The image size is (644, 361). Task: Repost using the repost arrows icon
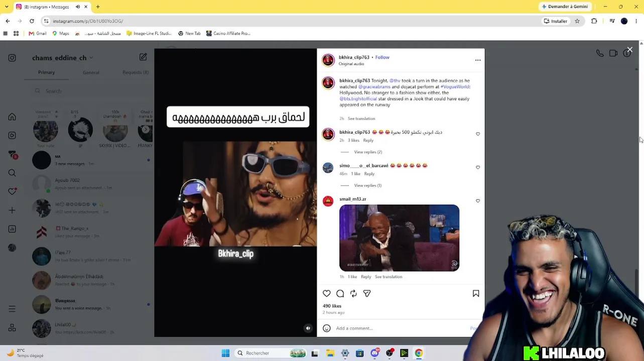pyautogui.click(x=353, y=294)
